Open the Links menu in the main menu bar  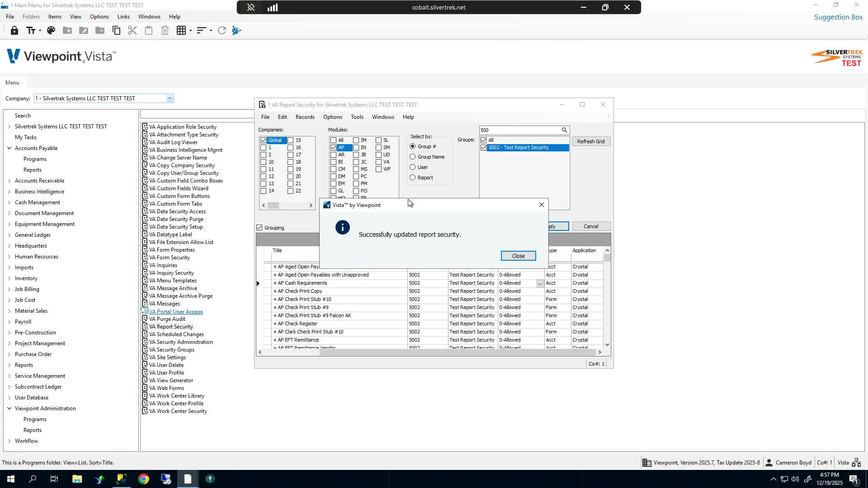point(123,17)
